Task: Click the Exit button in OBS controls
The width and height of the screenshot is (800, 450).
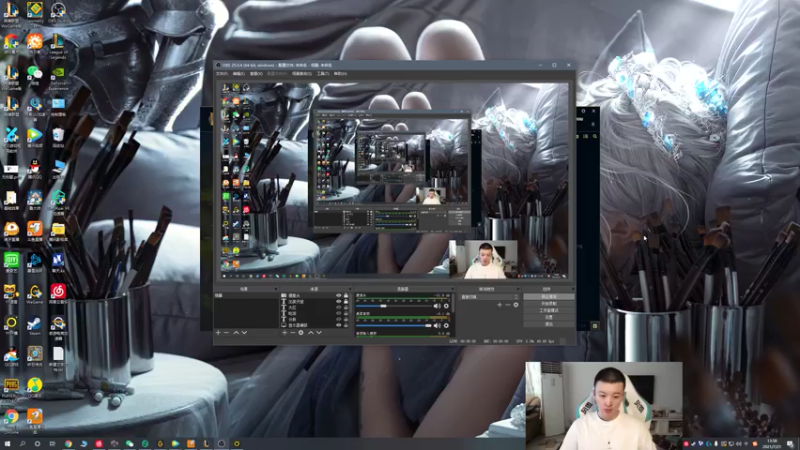Action: 548,324
